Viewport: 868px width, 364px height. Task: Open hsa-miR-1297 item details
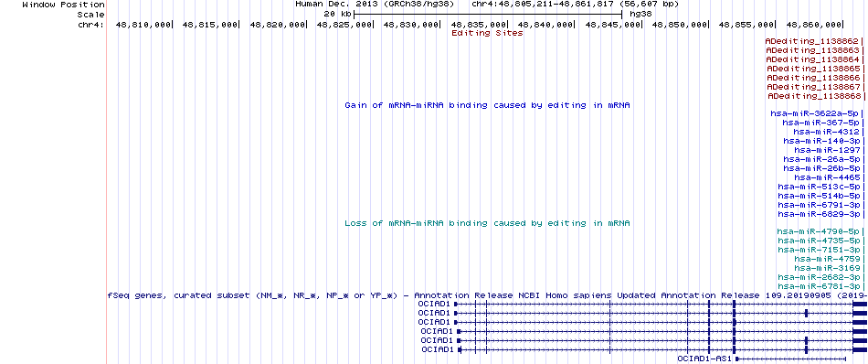click(827, 150)
